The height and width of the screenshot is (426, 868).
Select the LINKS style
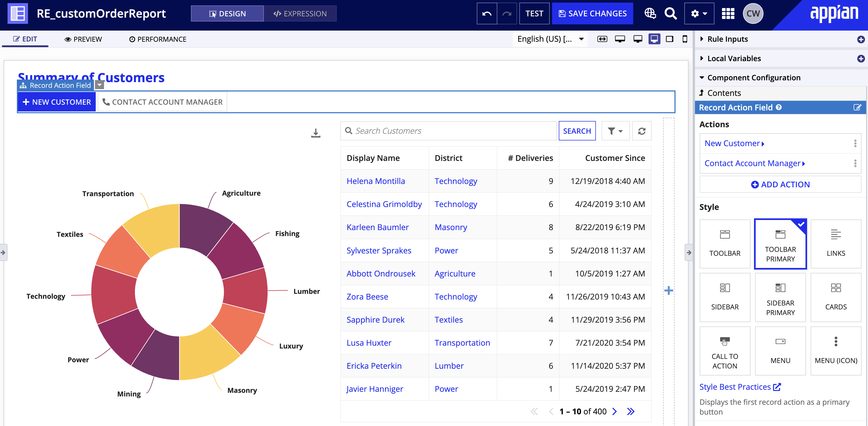(836, 244)
